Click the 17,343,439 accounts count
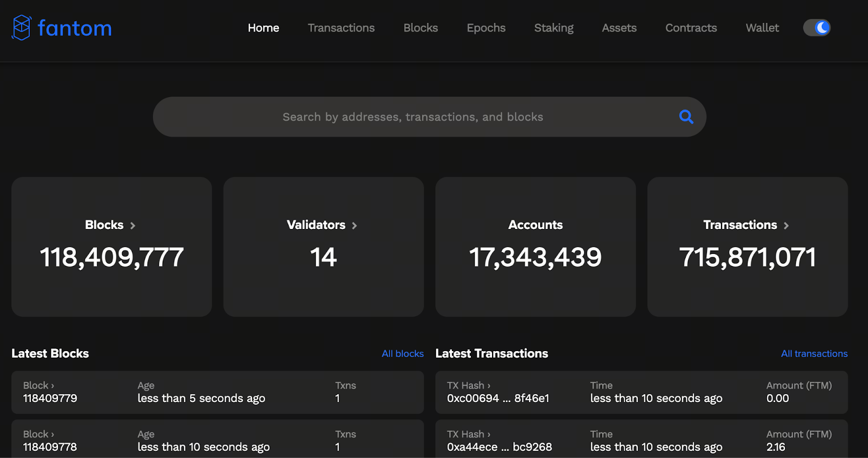868x458 pixels. [x=535, y=257]
